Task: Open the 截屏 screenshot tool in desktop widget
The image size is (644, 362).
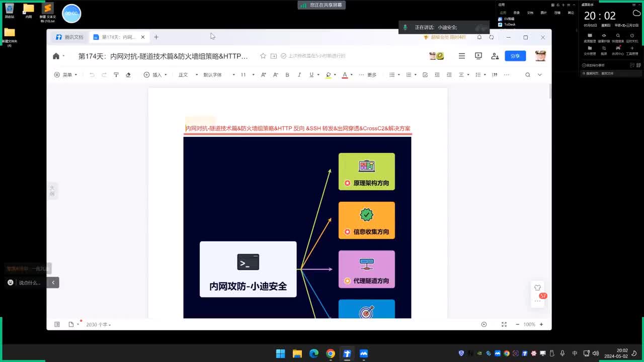Action: pos(604,50)
